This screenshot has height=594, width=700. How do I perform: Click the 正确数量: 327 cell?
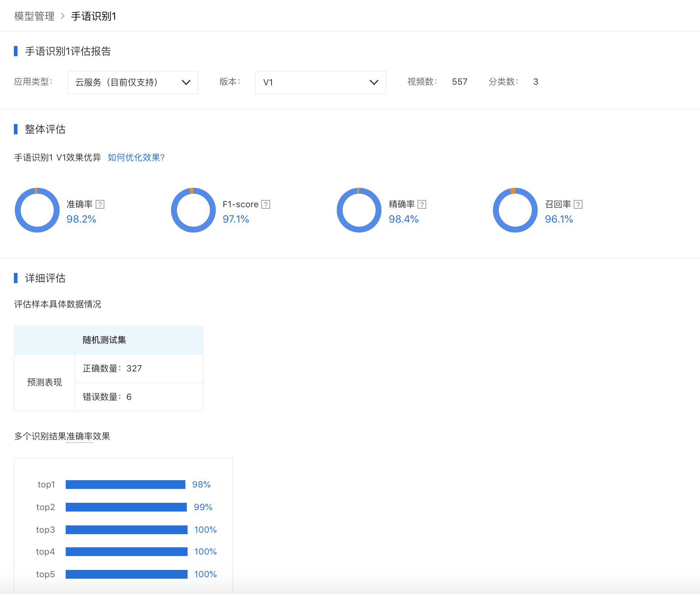tap(139, 369)
